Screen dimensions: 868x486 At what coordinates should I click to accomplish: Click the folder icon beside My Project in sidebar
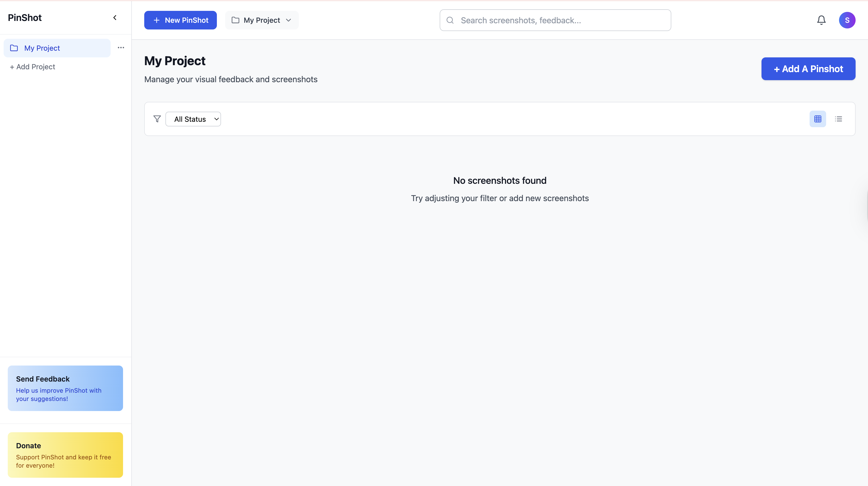(14, 48)
